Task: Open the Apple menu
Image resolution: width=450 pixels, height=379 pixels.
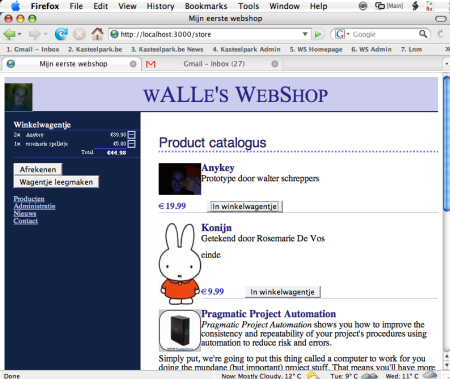Action: pyautogui.click(x=16, y=6)
